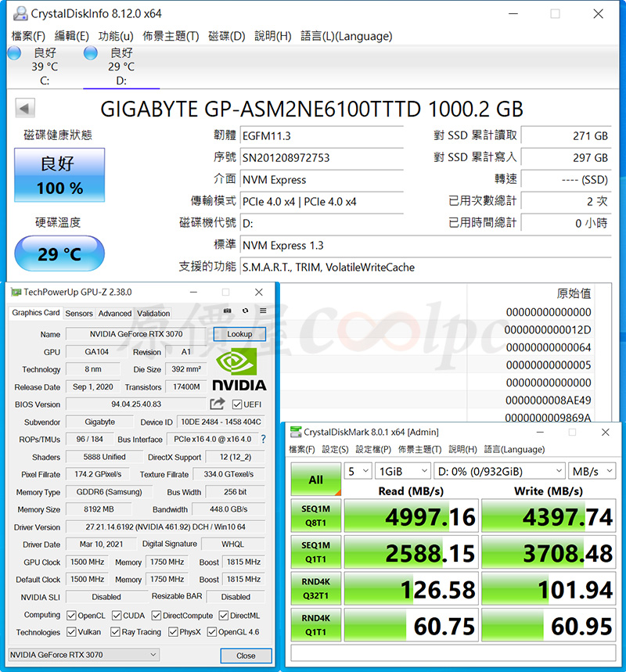Click the 原始值 column header
This screenshot has width=626, height=672.
point(574,293)
